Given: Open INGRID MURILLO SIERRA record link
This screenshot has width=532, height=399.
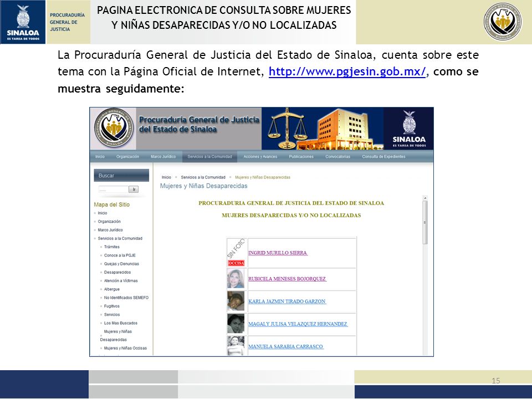Looking at the screenshot, I should point(278,253).
